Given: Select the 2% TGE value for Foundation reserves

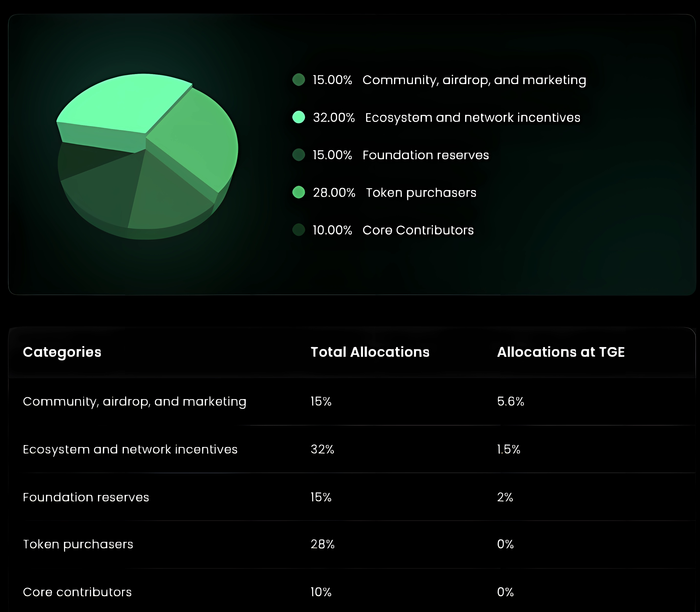Looking at the screenshot, I should pyautogui.click(x=505, y=497).
